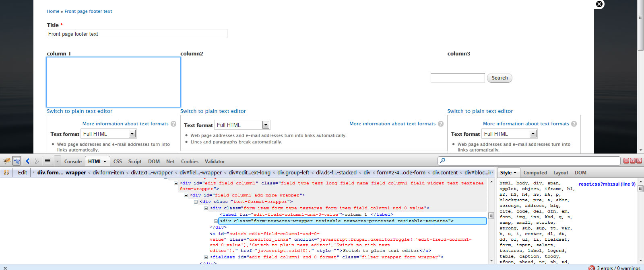Go back with the Firebug left arrow
This screenshot has height=270, width=644.
click(28, 161)
